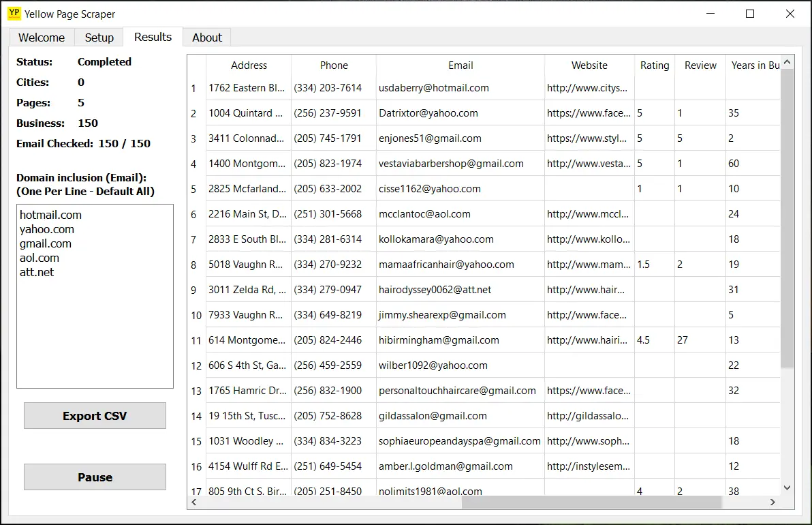Click the Export CSV button
Viewport: 812px width, 525px height.
pyautogui.click(x=95, y=416)
